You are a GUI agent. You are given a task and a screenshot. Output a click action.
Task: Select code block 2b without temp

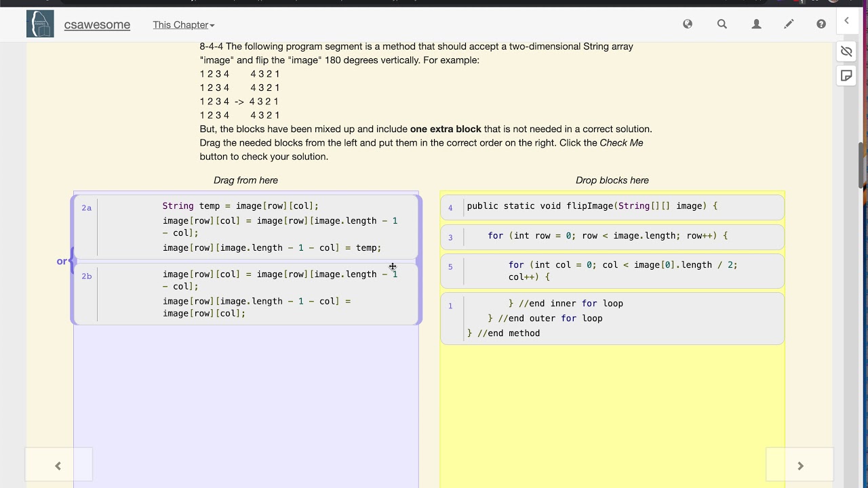pyautogui.click(x=247, y=293)
